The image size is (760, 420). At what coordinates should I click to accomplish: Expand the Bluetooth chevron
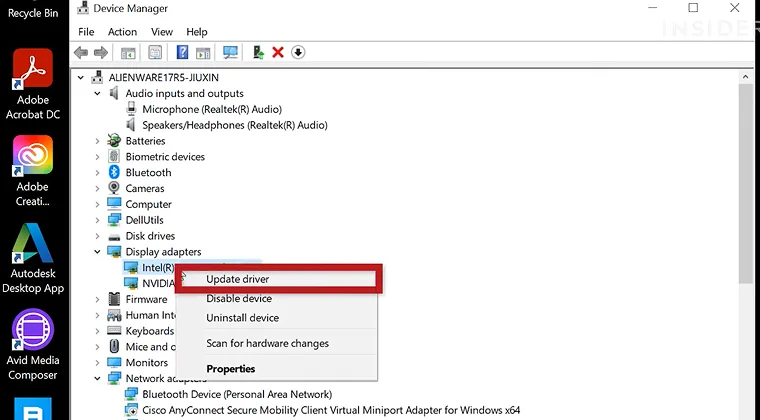[x=97, y=172]
